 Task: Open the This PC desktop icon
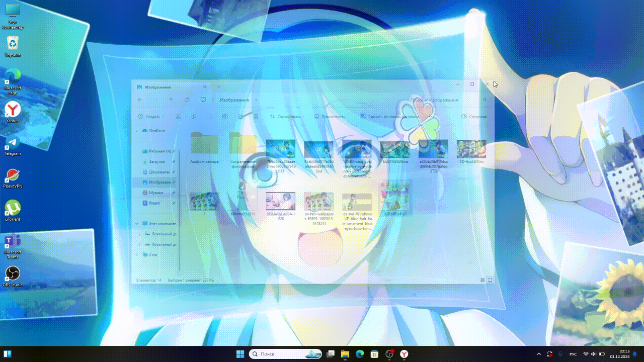(x=13, y=16)
